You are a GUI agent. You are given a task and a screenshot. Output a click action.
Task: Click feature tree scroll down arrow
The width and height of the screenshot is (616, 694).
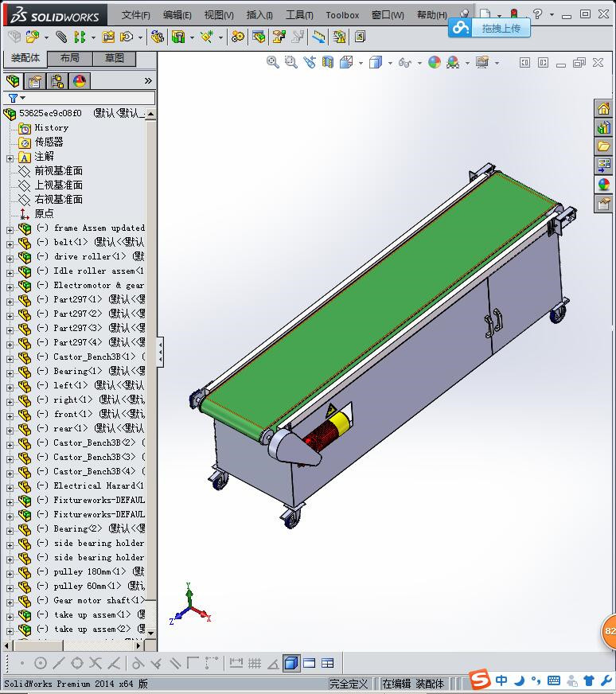[151, 633]
